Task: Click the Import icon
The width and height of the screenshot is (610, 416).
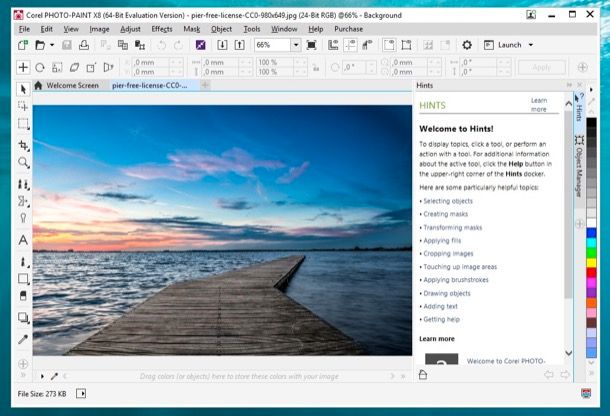Action: click(x=222, y=45)
